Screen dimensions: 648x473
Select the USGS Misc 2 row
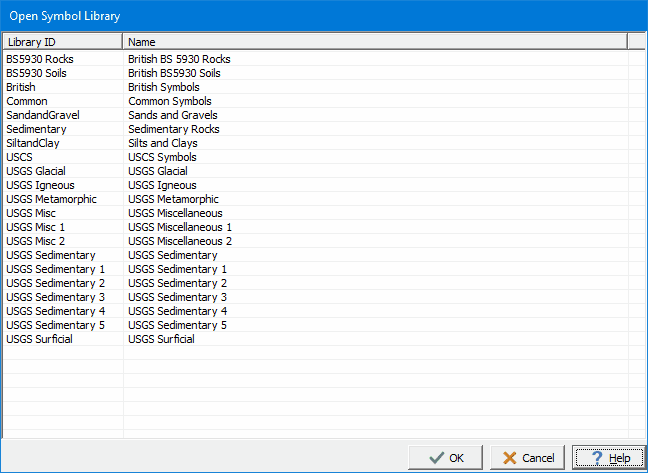[x=35, y=241]
